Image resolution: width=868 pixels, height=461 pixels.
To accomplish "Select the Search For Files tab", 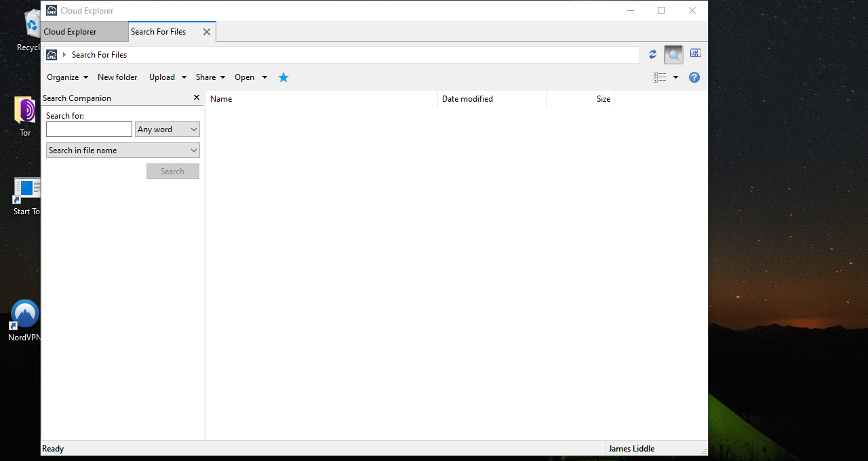I will tap(158, 31).
